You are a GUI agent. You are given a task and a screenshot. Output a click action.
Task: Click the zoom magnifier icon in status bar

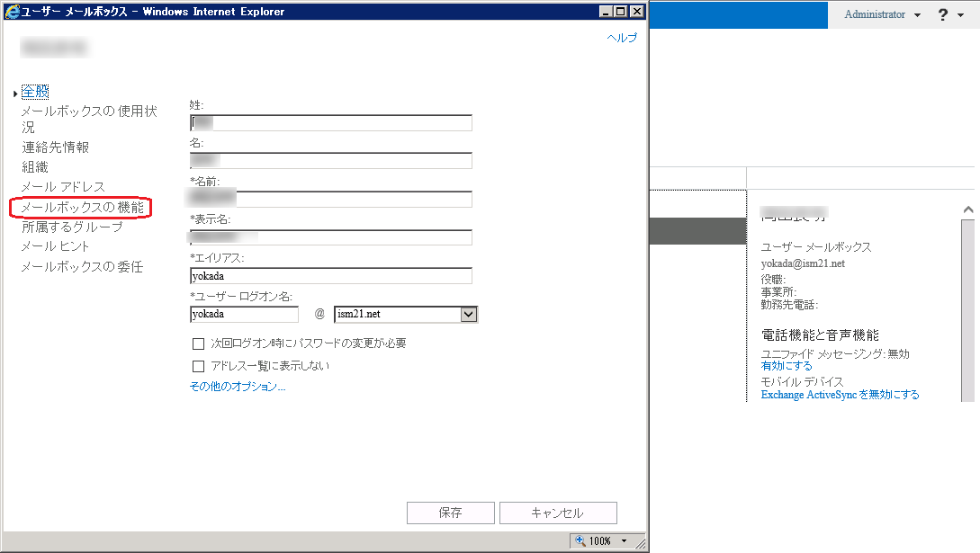580,540
